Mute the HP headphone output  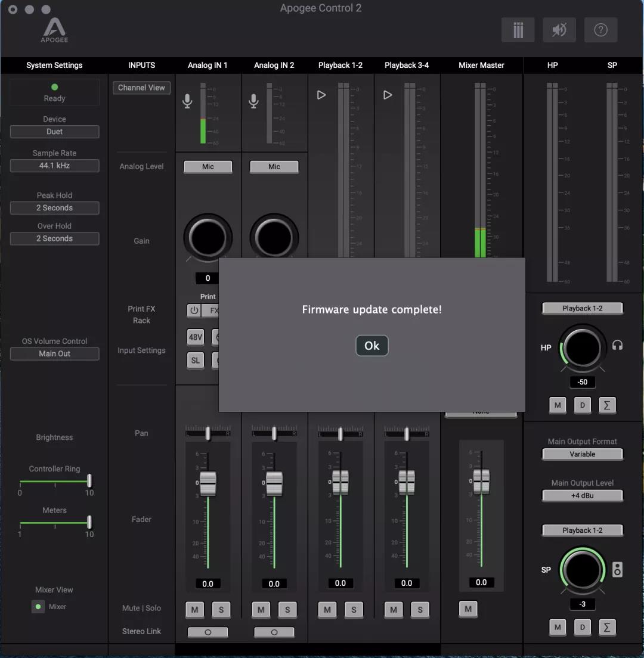click(x=558, y=405)
